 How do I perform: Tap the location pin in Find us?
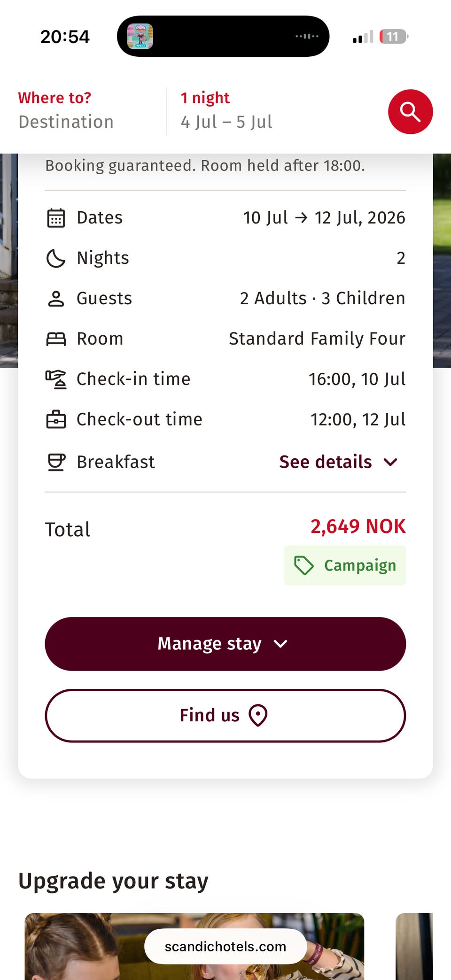coord(258,716)
